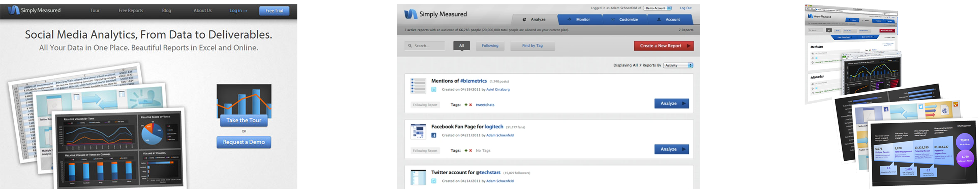Viewport: 980px width, 194px height.
Task: Switch to the Customize tab
Action: pyautogui.click(x=625, y=19)
